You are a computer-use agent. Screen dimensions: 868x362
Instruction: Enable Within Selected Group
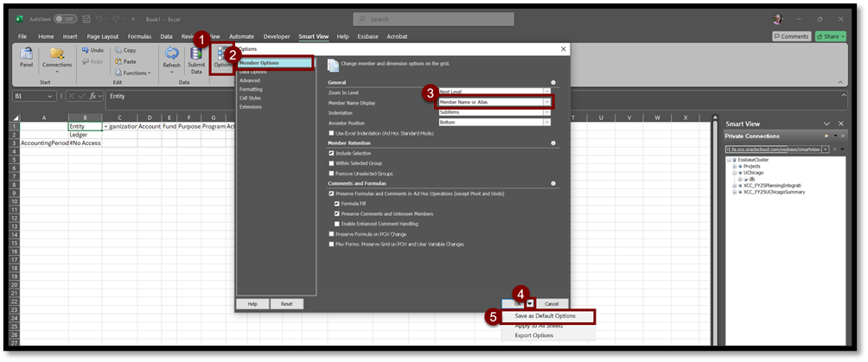(x=331, y=163)
